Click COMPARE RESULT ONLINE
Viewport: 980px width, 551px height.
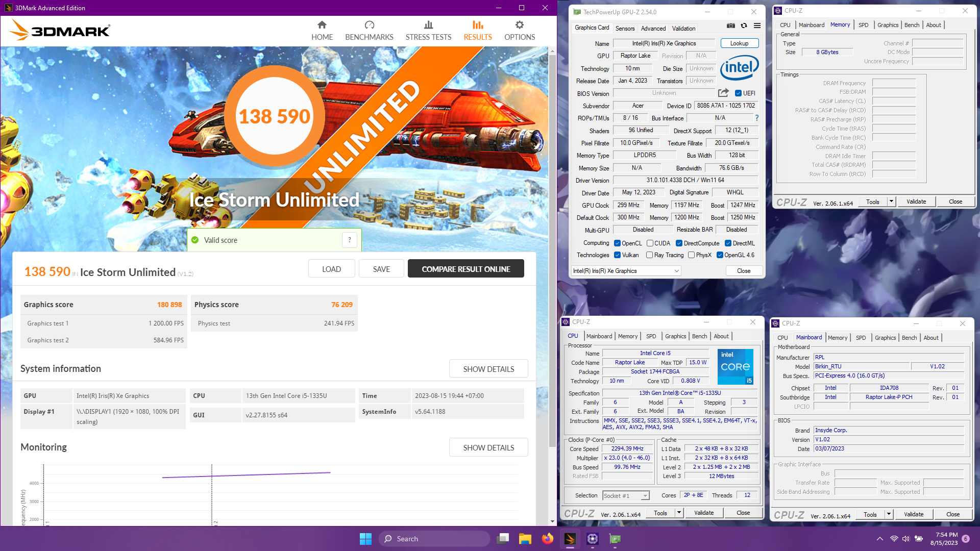point(465,269)
